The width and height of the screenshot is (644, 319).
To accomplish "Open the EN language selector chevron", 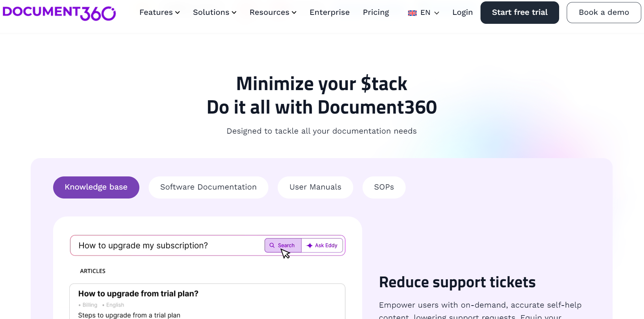I will [437, 13].
